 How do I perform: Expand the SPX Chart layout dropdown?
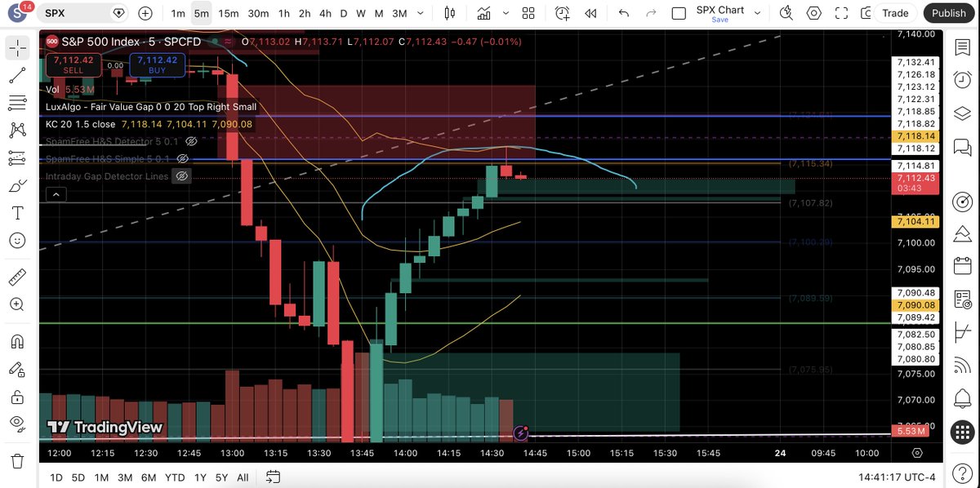(x=757, y=13)
